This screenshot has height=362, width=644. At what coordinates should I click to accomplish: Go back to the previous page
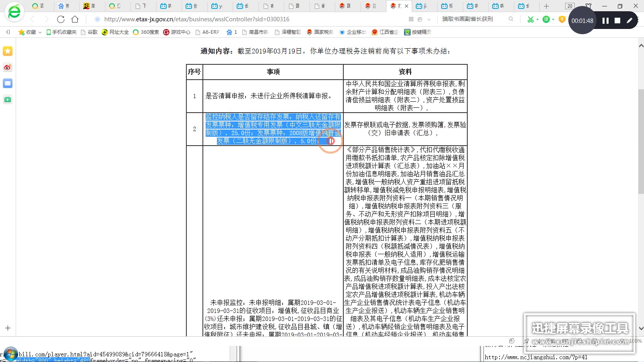tap(33, 19)
